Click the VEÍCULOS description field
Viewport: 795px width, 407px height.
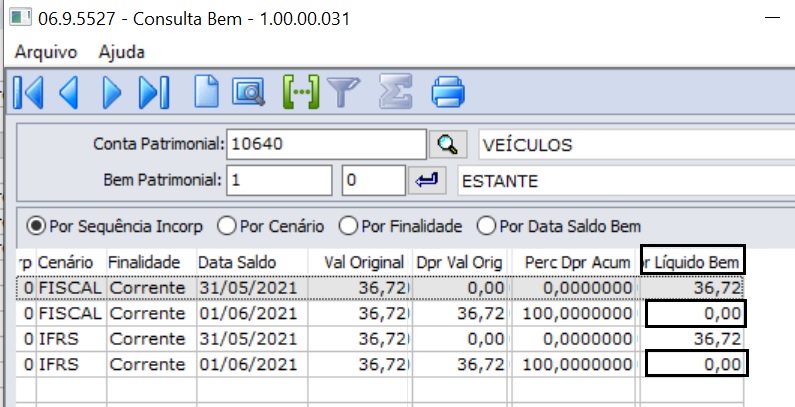[637, 145]
